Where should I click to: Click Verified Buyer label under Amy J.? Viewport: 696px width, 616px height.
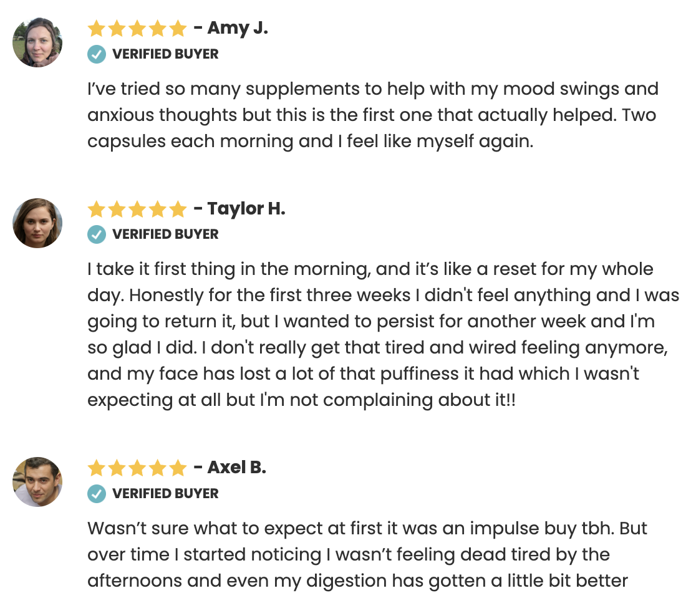[165, 54]
